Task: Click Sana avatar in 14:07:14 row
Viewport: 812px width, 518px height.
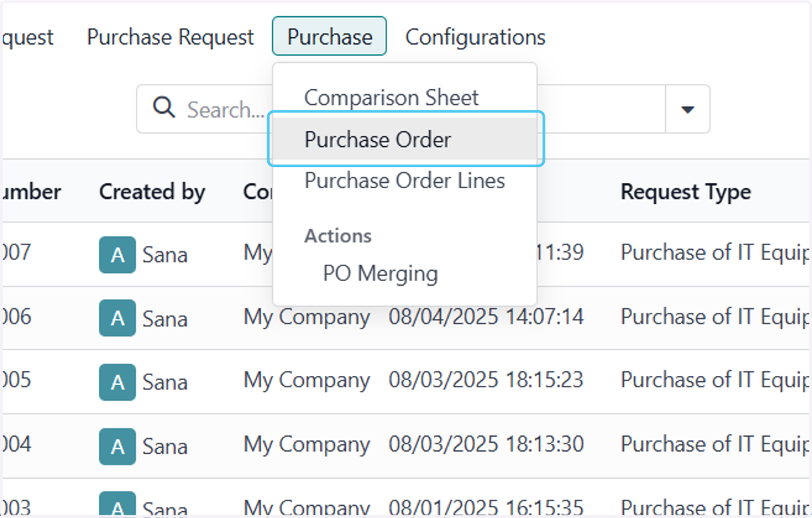Action: point(117,318)
